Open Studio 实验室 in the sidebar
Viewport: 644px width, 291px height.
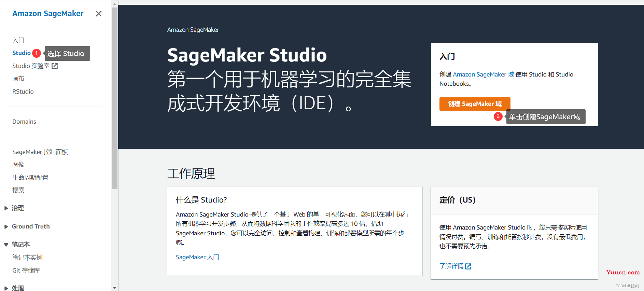(x=31, y=66)
